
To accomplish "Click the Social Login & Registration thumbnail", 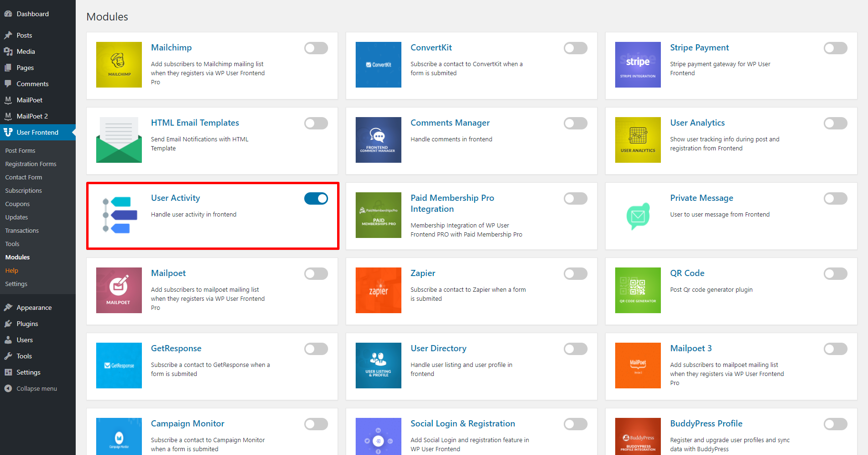I will [x=379, y=436].
